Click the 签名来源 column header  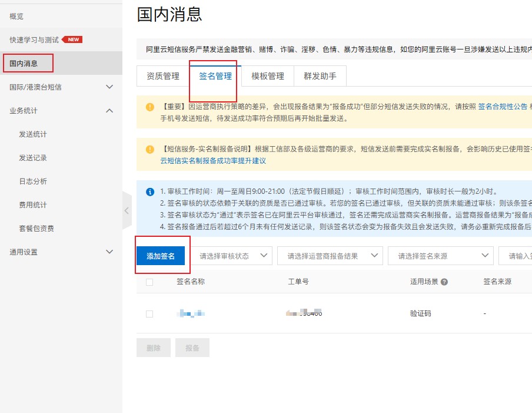click(497, 282)
